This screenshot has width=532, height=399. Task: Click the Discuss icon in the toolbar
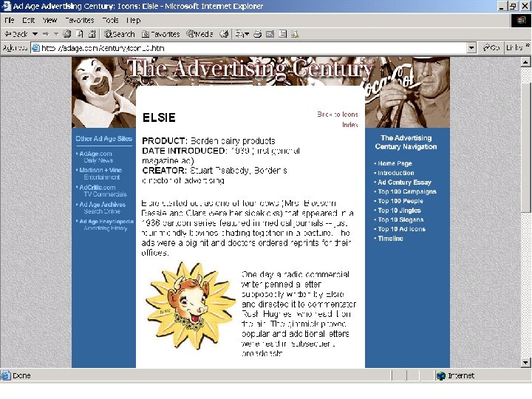[282, 33]
